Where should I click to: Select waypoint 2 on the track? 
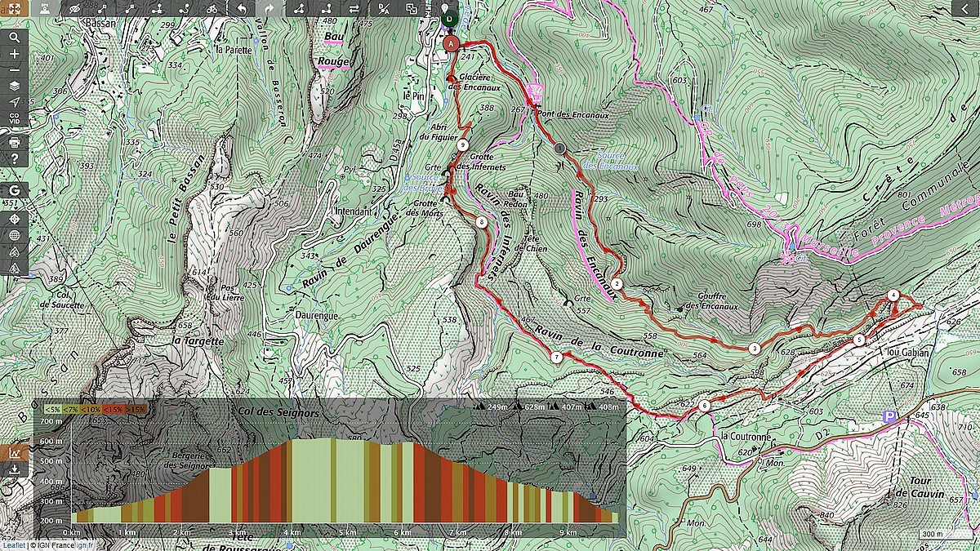coord(617,284)
